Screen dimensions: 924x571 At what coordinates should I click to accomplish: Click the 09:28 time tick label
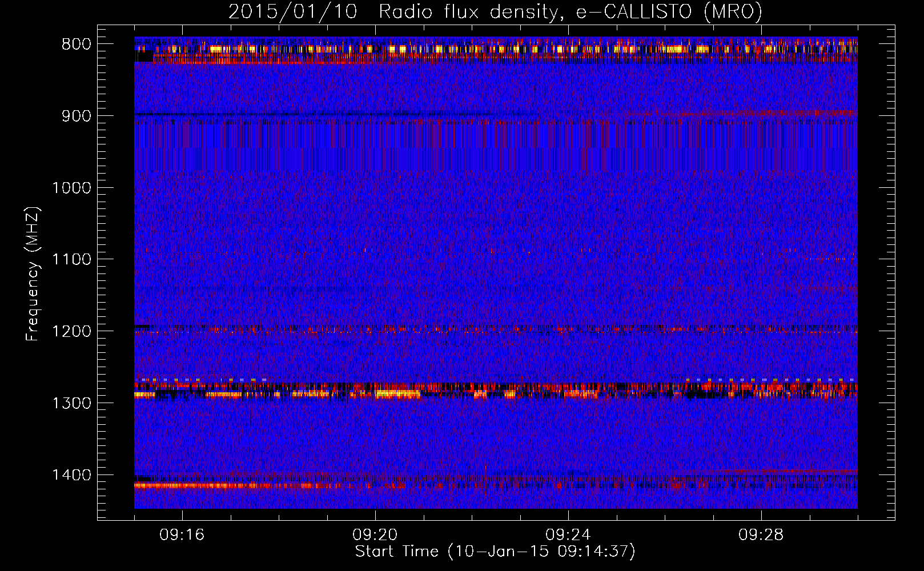(x=761, y=535)
